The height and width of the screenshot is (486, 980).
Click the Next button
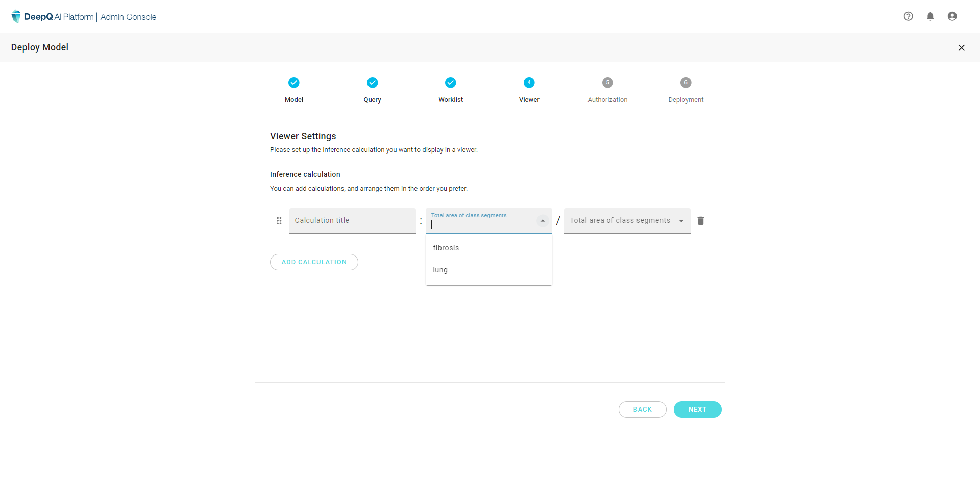tap(697, 410)
